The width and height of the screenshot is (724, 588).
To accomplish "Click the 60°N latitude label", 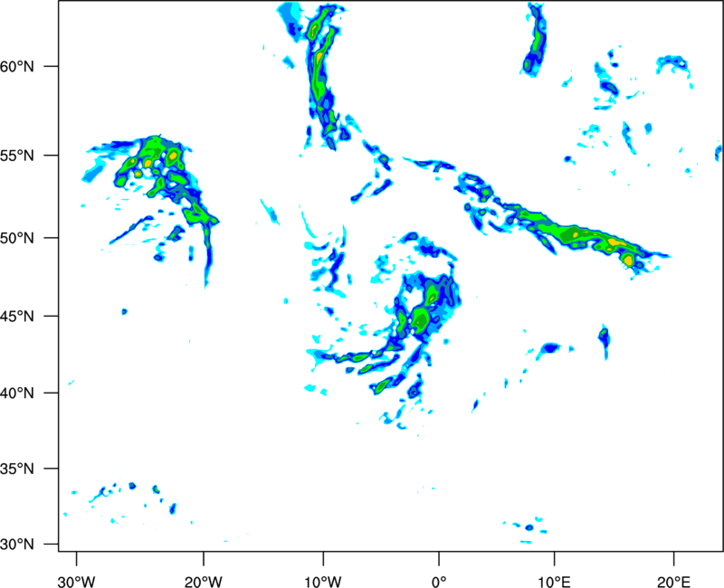I will click(x=17, y=66).
